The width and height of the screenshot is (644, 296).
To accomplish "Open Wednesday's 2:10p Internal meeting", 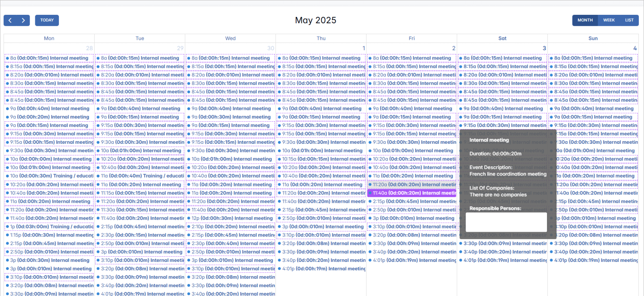I will (231, 227).
